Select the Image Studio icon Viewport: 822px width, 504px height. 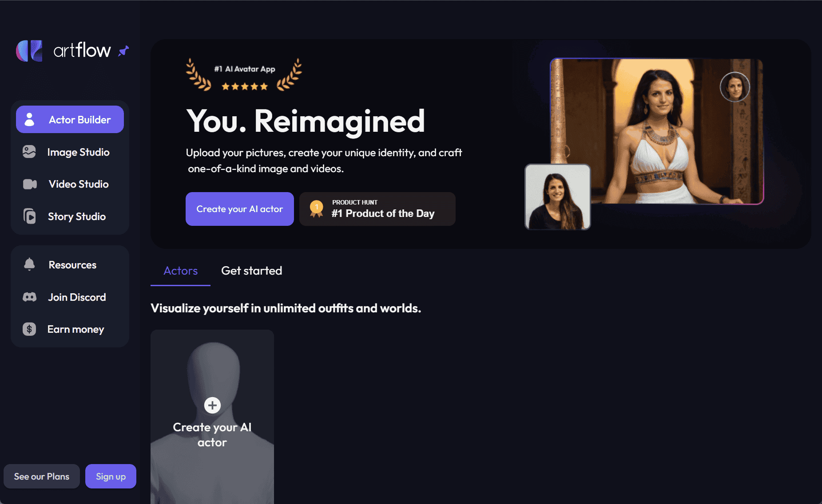click(x=29, y=152)
